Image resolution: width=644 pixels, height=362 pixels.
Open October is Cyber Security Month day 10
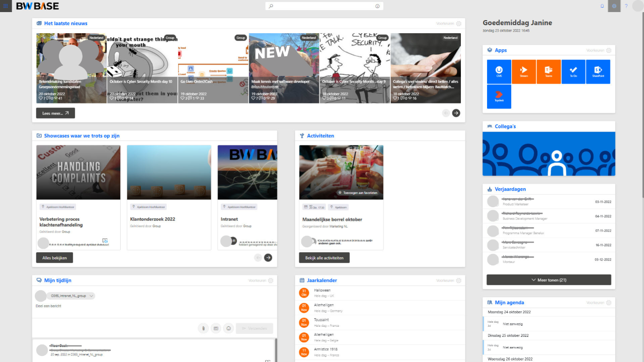click(x=142, y=68)
